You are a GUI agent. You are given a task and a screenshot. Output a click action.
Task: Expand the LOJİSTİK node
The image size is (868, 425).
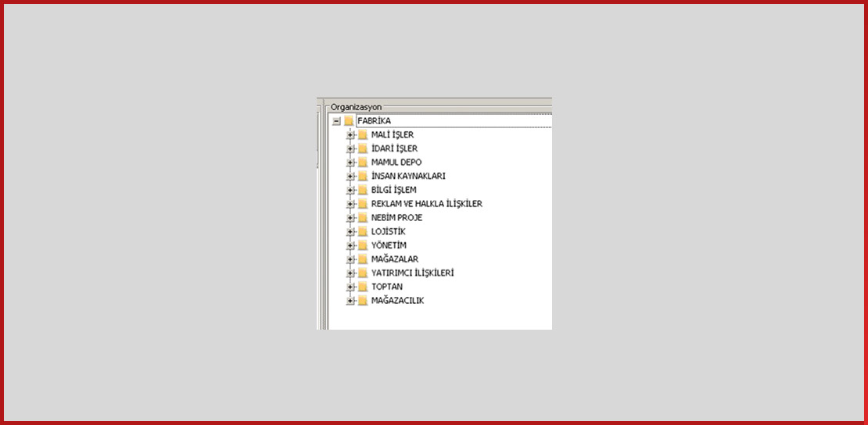(x=350, y=231)
